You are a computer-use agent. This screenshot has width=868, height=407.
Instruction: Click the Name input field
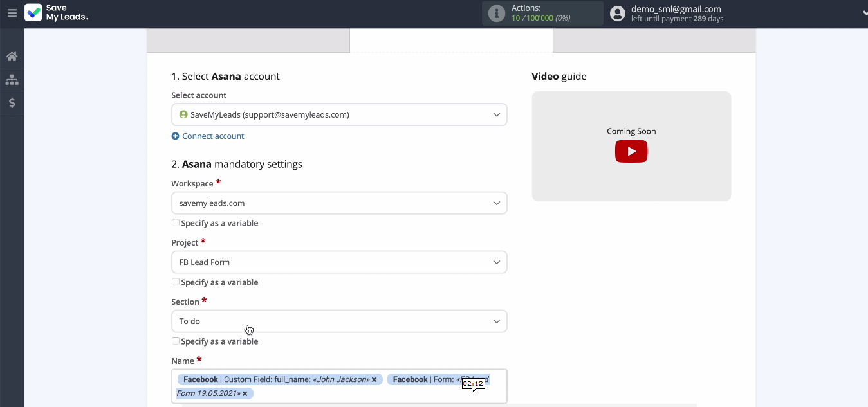(339, 386)
